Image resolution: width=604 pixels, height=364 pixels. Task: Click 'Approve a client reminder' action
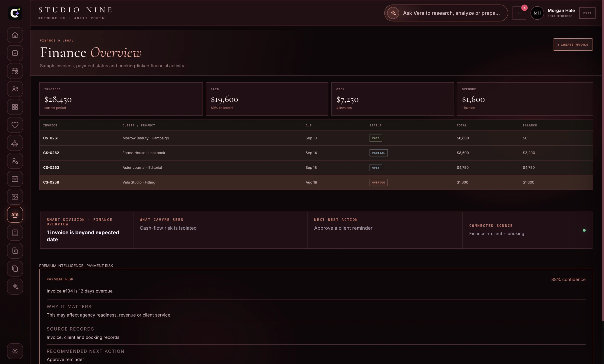pyautogui.click(x=343, y=228)
